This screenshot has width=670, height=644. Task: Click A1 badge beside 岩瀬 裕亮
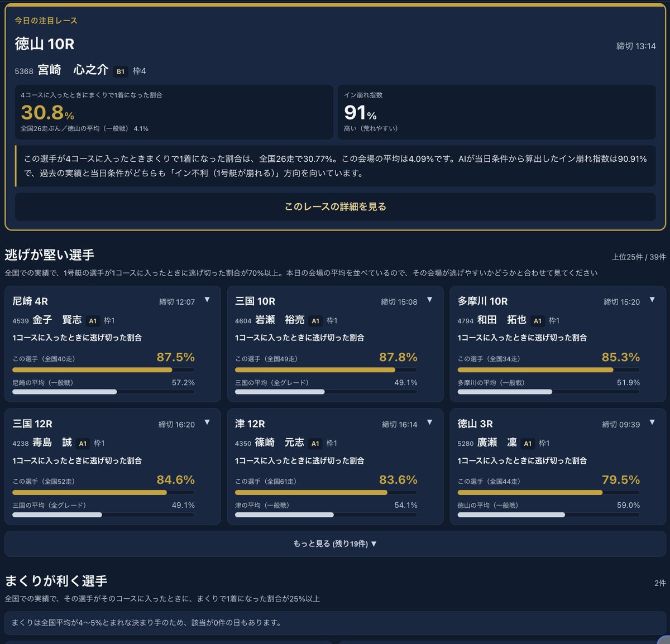click(x=315, y=321)
